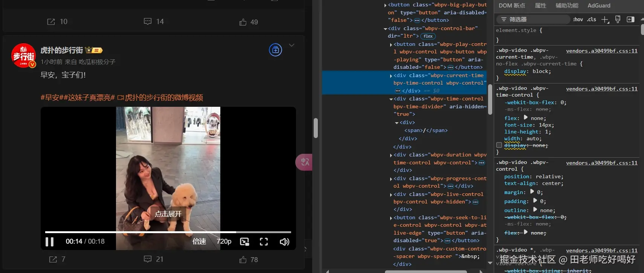The height and width of the screenshot is (273, 644).
Task: Click the Weibo page vertical scrollbar
Action: click(316, 128)
